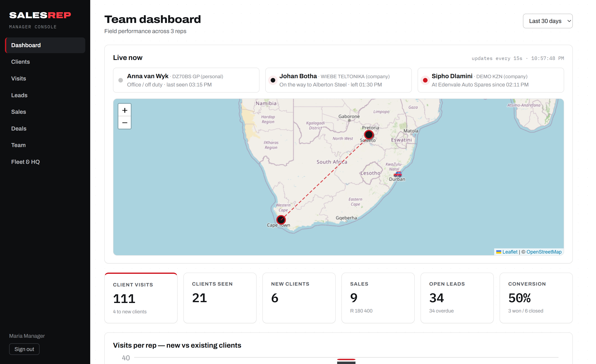This screenshot has width=596, height=364.
Task: Select Johan Botha's live card
Action: click(338, 80)
